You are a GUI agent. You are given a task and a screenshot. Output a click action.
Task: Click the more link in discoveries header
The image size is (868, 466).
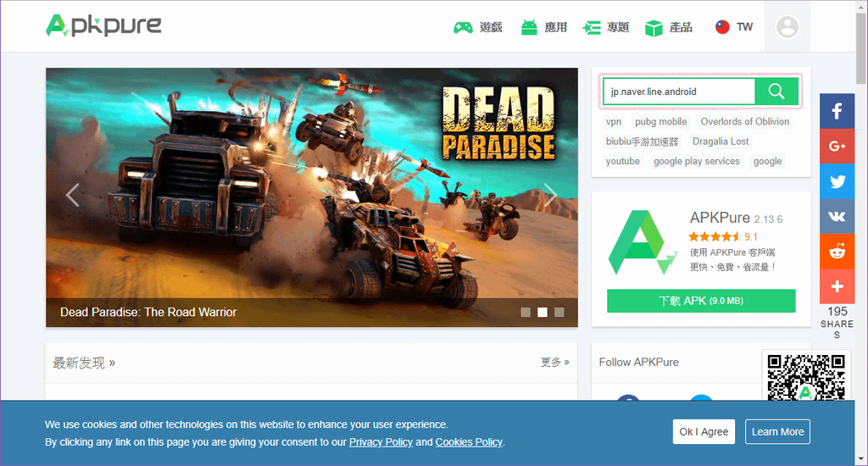pyautogui.click(x=555, y=362)
